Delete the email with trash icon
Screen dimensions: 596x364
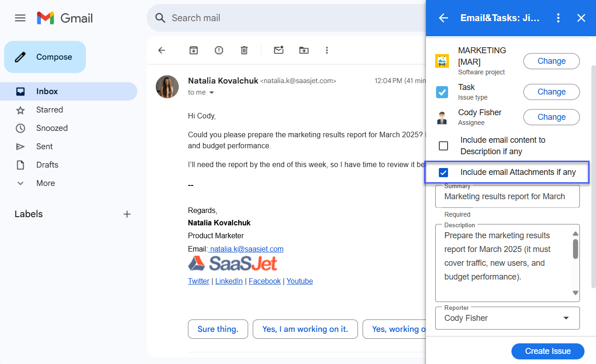[244, 50]
